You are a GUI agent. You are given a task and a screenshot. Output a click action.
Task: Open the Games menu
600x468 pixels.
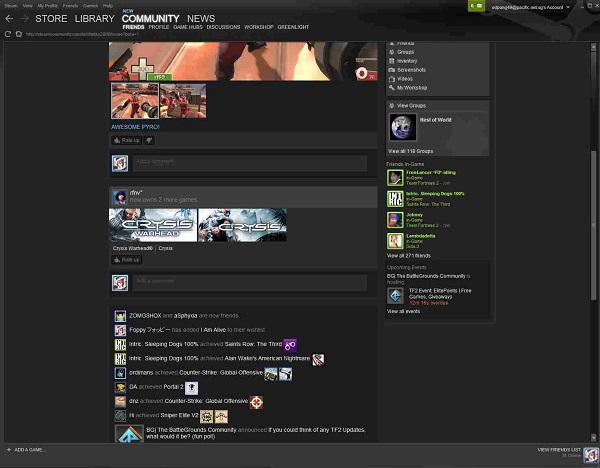90,6
